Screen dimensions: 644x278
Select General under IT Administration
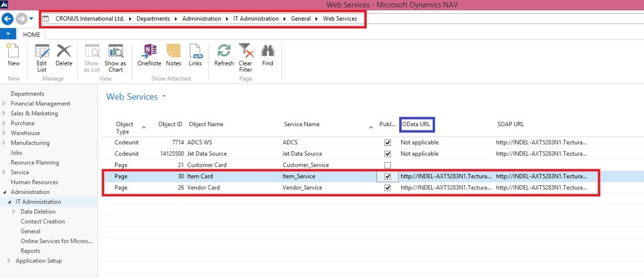31,231
